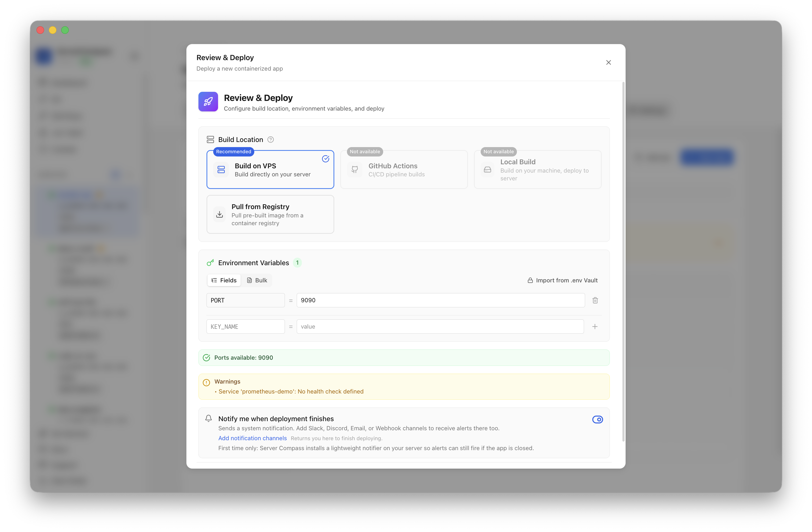Image resolution: width=812 pixels, height=532 pixels.
Task: Click the environment variables count badge
Action: 297,263
